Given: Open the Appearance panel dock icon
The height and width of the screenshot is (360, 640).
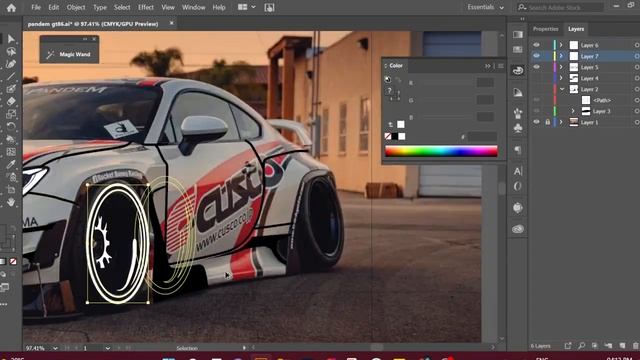Looking at the screenshot, I should [518, 208].
